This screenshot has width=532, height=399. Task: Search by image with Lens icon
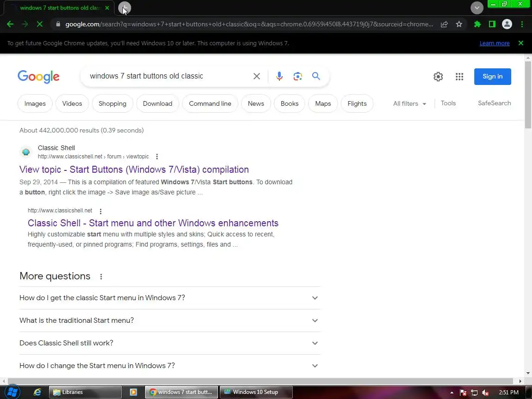click(297, 76)
